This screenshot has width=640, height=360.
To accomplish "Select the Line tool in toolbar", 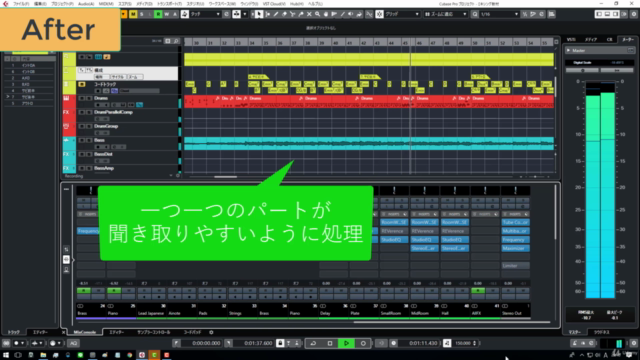I will pyautogui.click(x=342, y=14).
